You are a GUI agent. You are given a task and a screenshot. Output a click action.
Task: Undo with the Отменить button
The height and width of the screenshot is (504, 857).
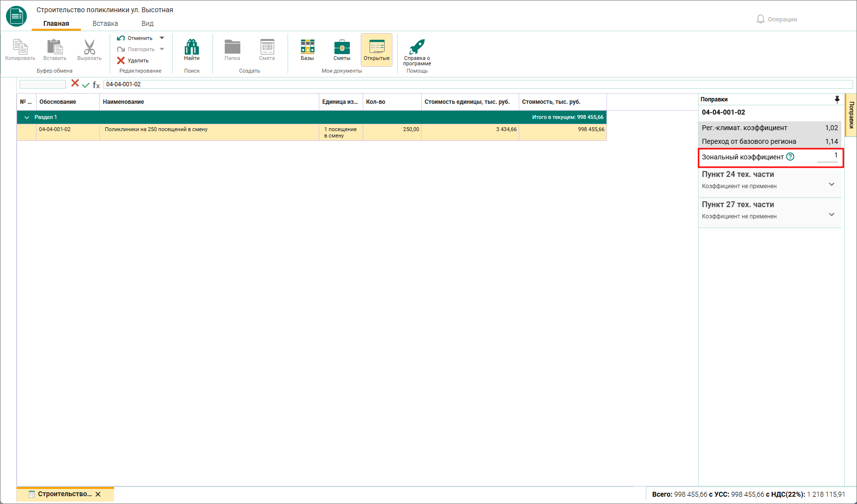(x=135, y=38)
